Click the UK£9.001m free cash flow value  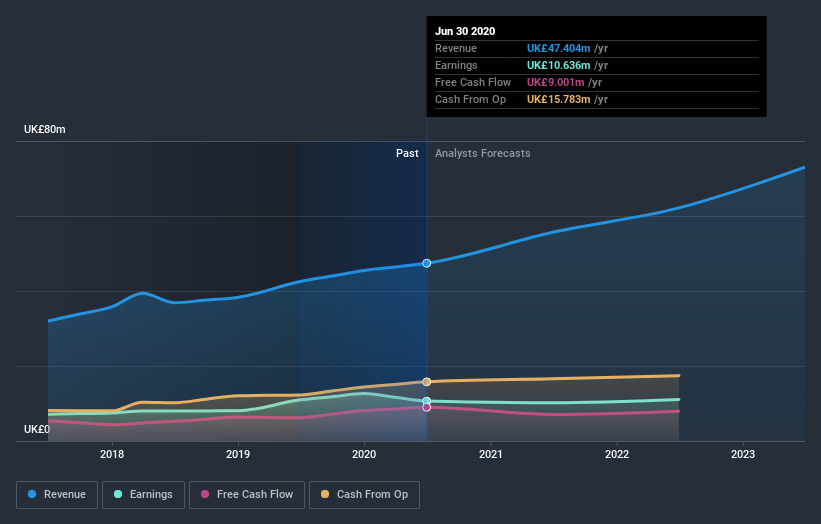point(556,82)
